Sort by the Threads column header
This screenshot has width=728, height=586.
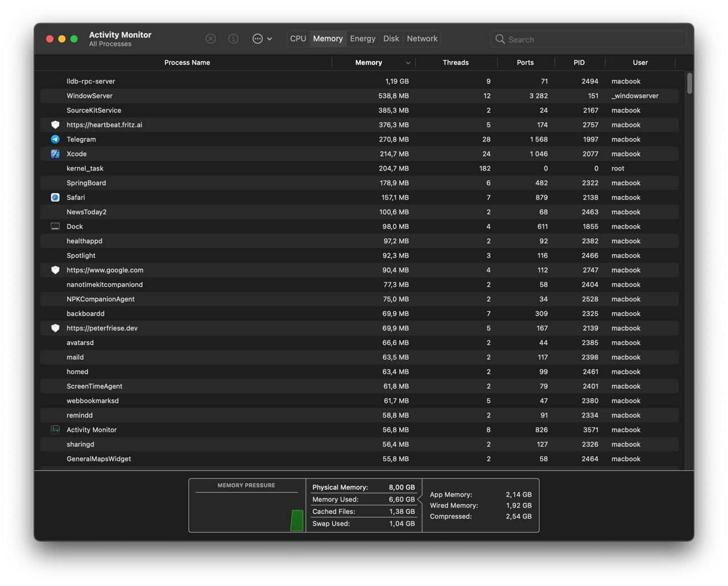point(456,63)
